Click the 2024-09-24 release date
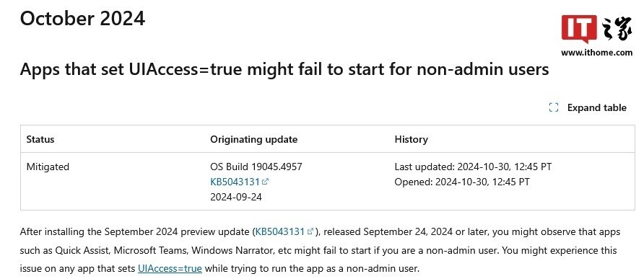 [236, 197]
